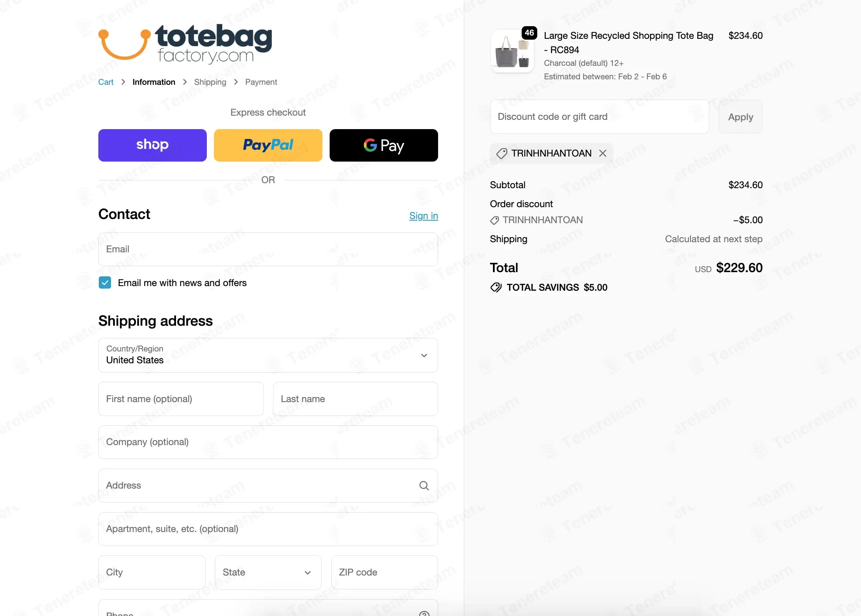Pay with Google Pay

pos(384,145)
